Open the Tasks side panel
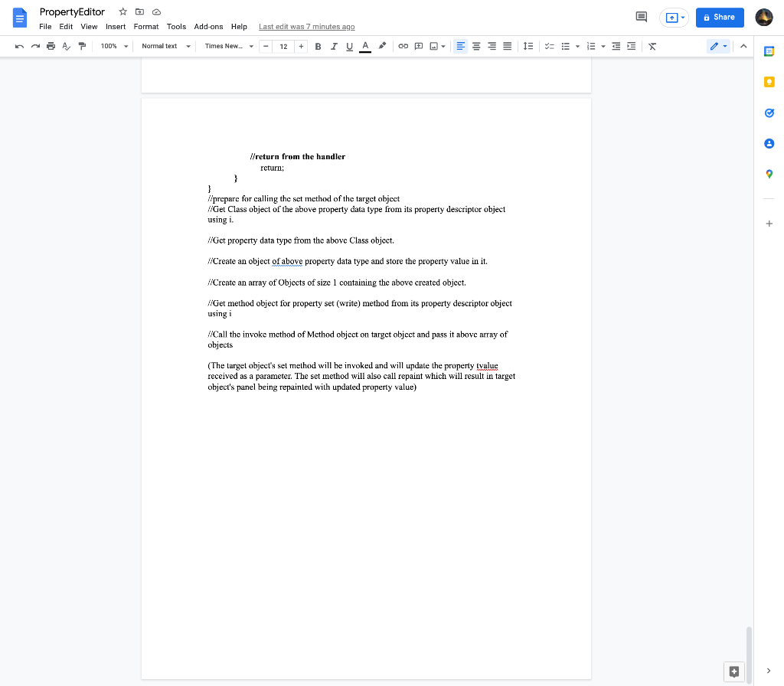 pyautogui.click(x=769, y=113)
